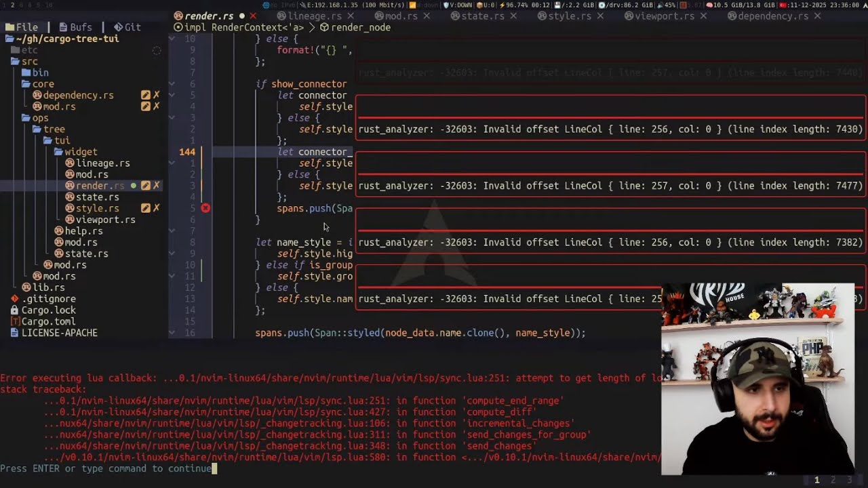Click the memory usage 10.5 GiB indicator
Screen dimensions: 868x488
pos(741,5)
